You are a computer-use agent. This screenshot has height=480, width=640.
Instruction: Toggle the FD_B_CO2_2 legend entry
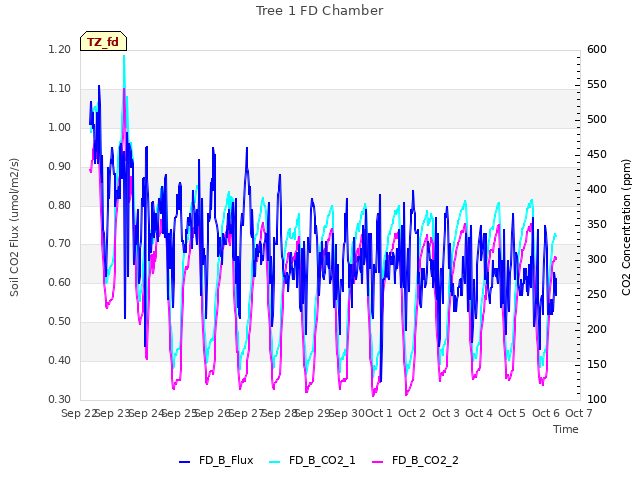(415, 460)
